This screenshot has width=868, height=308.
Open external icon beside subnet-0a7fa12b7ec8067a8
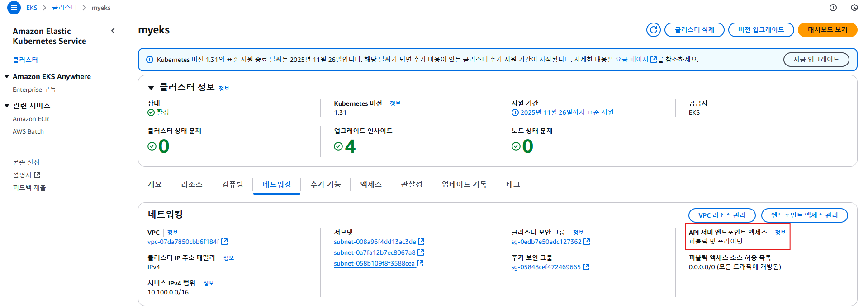pyautogui.click(x=421, y=252)
